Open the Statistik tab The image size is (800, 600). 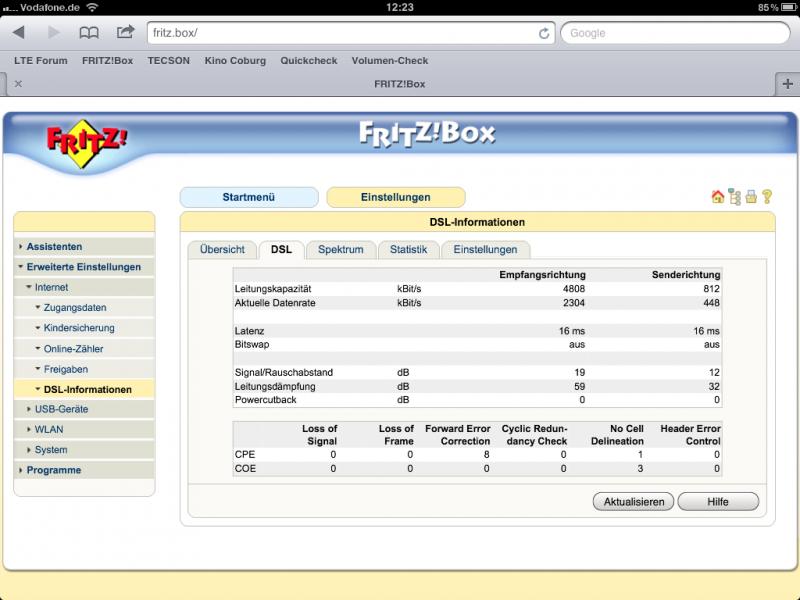coord(408,249)
